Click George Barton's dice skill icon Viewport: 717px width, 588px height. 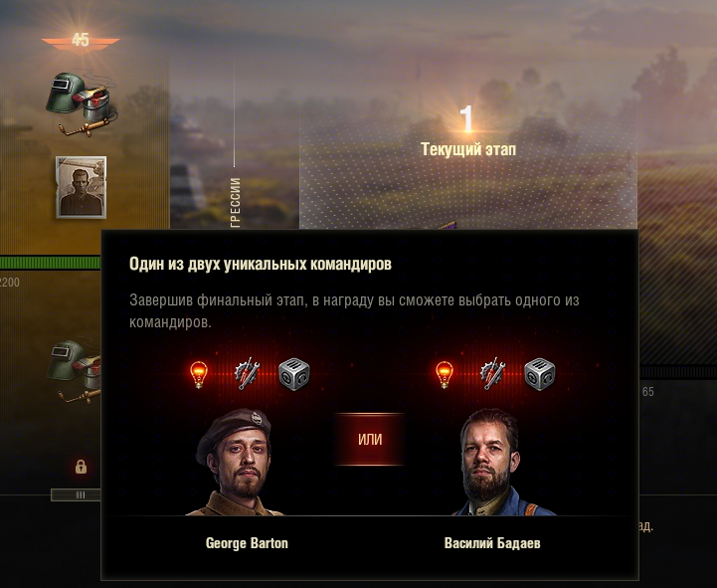pyautogui.click(x=294, y=374)
